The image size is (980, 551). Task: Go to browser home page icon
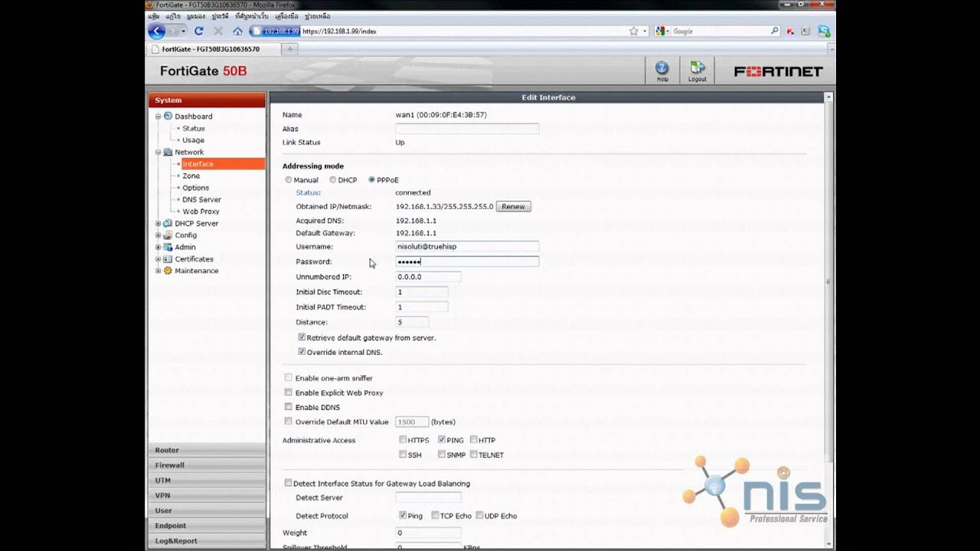[x=238, y=31]
